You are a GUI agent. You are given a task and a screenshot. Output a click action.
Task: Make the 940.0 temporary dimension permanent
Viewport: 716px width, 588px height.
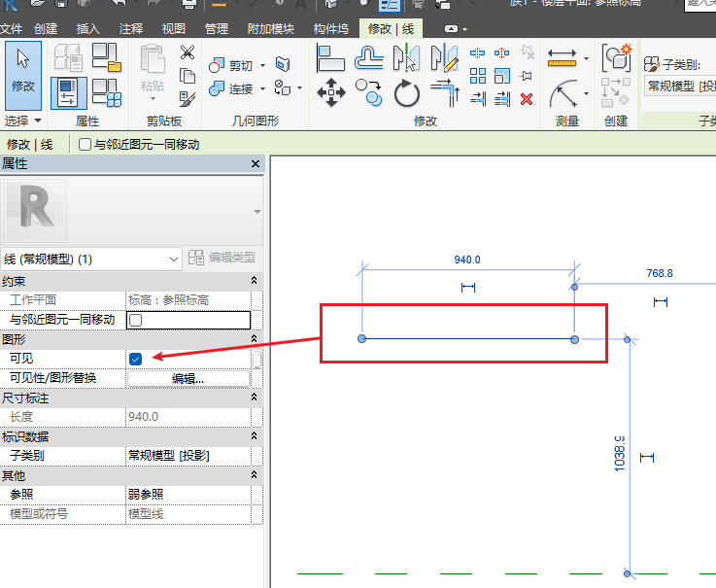(468, 288)
